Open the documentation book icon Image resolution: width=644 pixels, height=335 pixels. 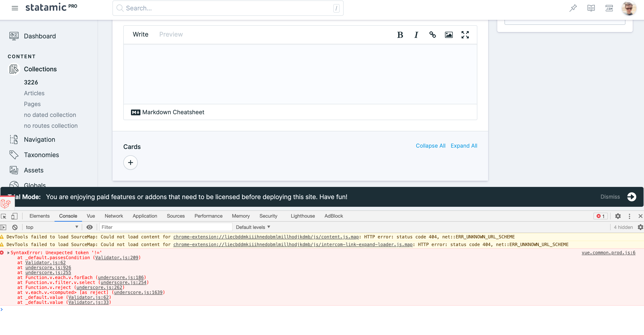591,8
